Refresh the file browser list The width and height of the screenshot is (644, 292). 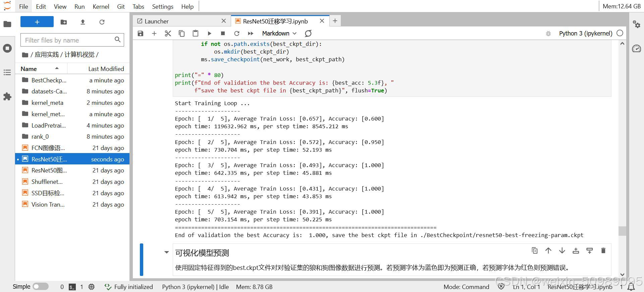[x=102, y=22]
